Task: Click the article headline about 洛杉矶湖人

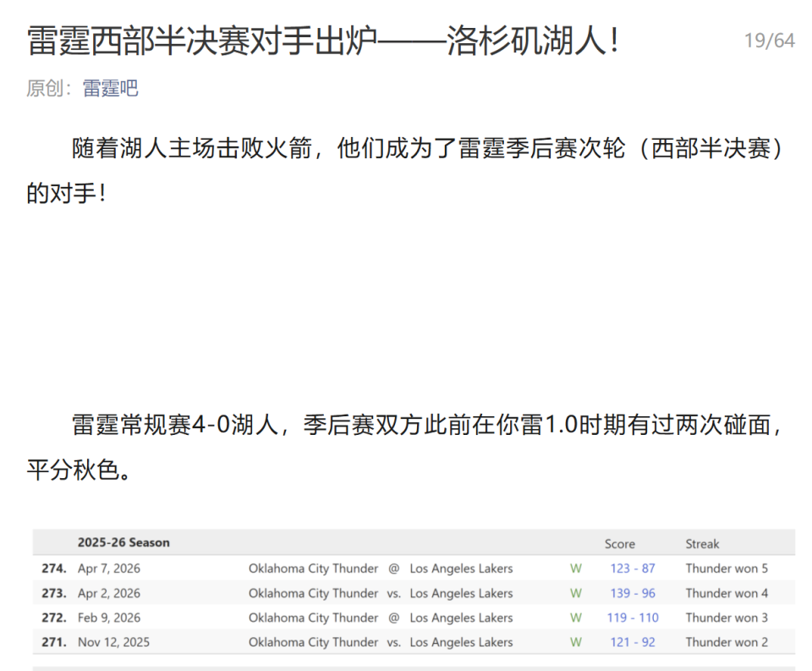Action: pyautogui.click(x=322, y=41)
